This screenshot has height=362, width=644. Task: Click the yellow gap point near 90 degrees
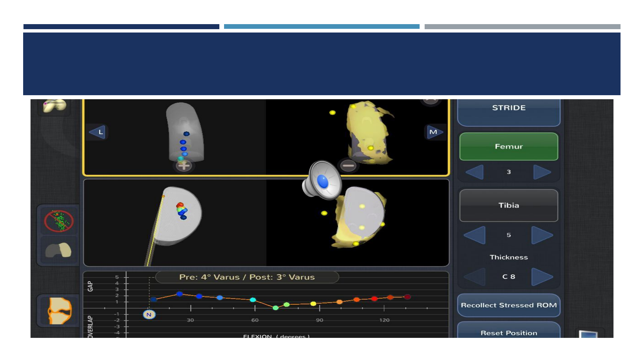(x=313, y=304)
